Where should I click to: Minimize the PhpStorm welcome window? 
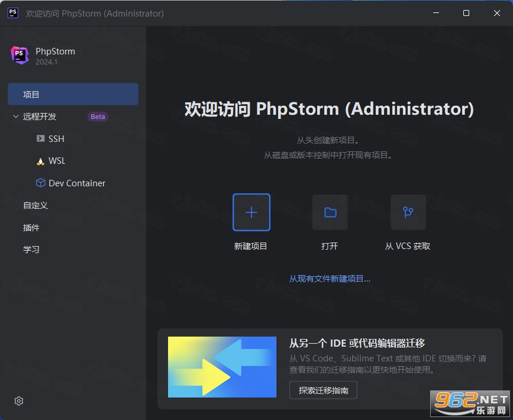click(436, 13)
